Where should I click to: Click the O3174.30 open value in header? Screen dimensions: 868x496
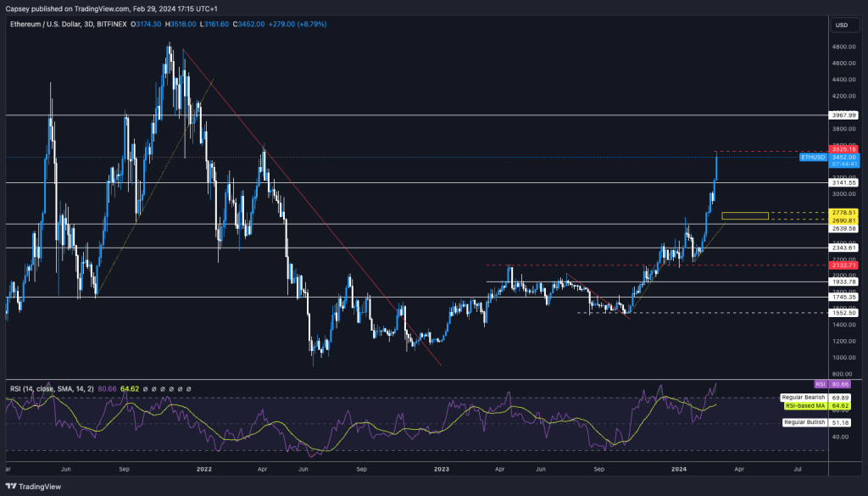click(x=146, y=25)
